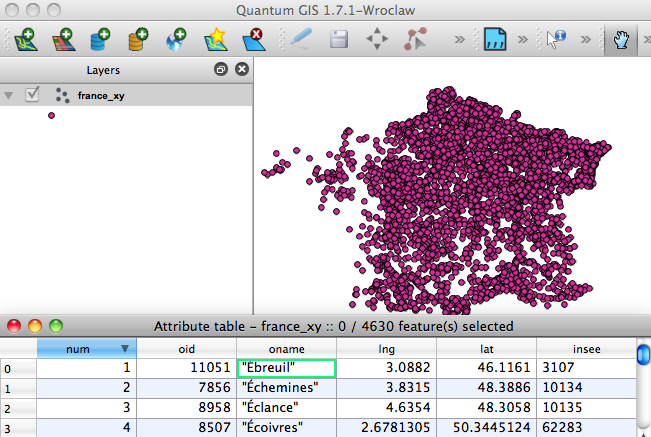Sort by the num column header
Screen dimensions: 651x437
tap(86, 349)
